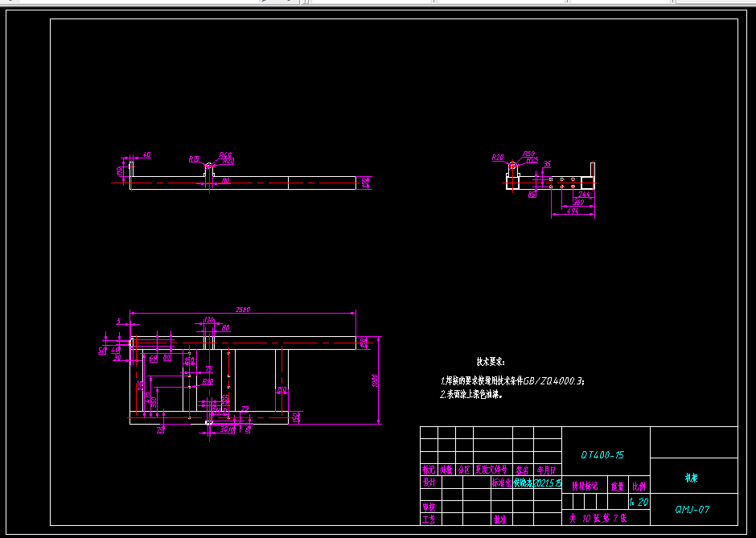Pick the 69 dimension in bottom view
756x538 pixels.
coord(154,358)
